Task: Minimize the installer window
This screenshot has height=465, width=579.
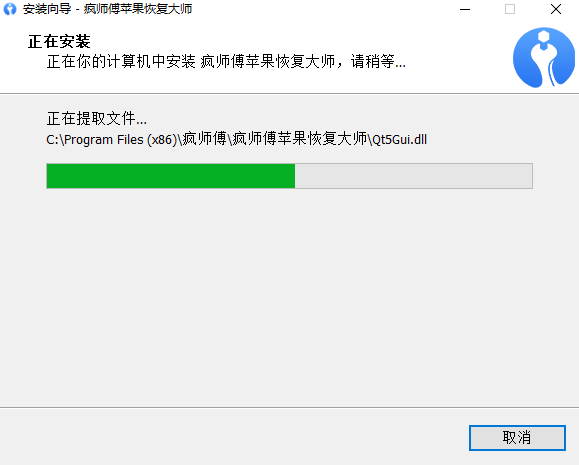Action: click(465, 9)
